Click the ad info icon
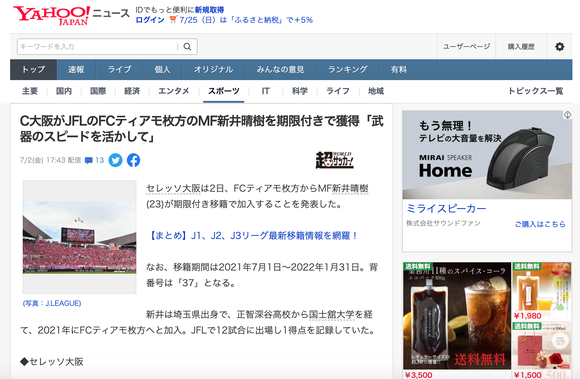Image resolution: width=580 pixels, height=379 pixels. pyautogui.click(x=567, y=115)
